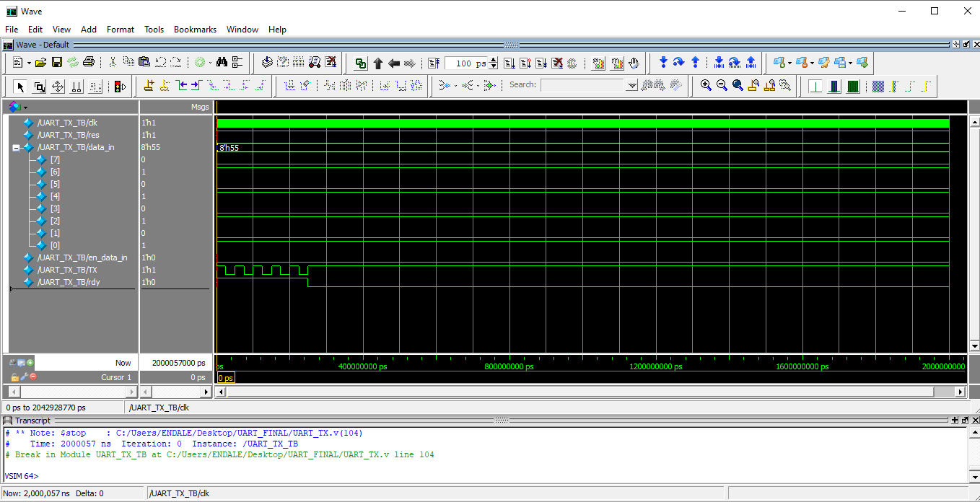
Task: Click the Find binoculars icon
Action: (x=222, y=63)
